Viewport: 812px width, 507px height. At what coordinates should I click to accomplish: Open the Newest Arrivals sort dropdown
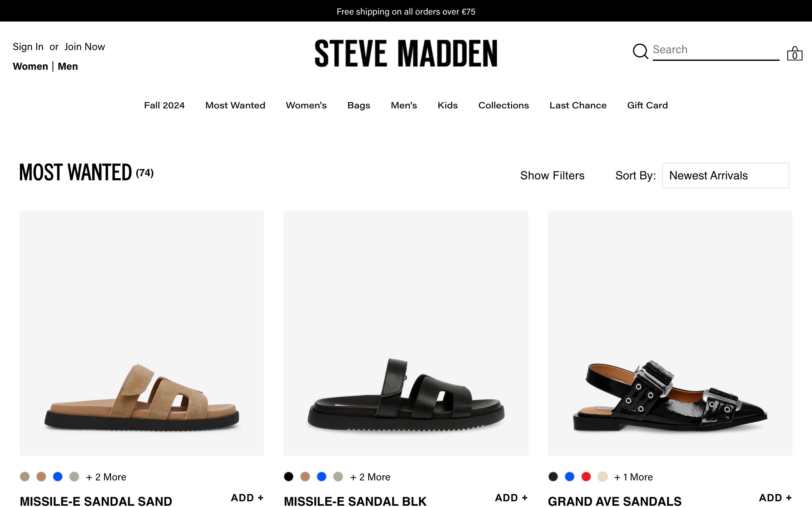click(725, 175)
